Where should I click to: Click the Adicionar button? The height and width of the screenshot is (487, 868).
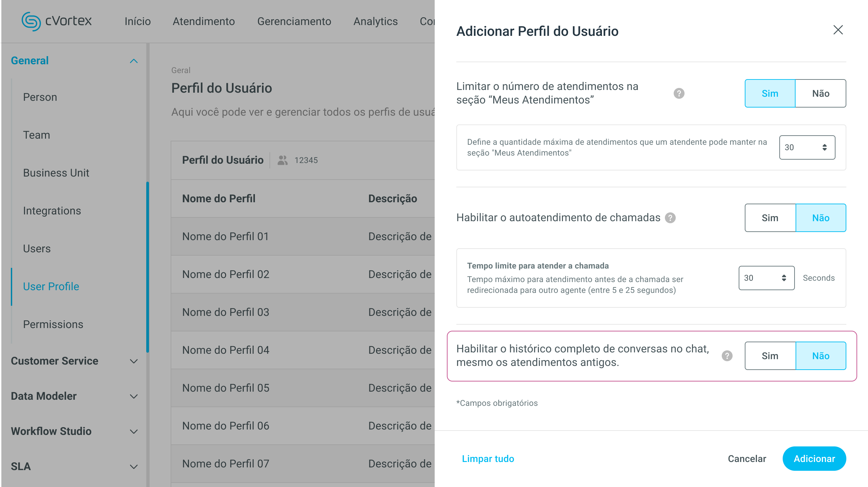pos(814,459)
